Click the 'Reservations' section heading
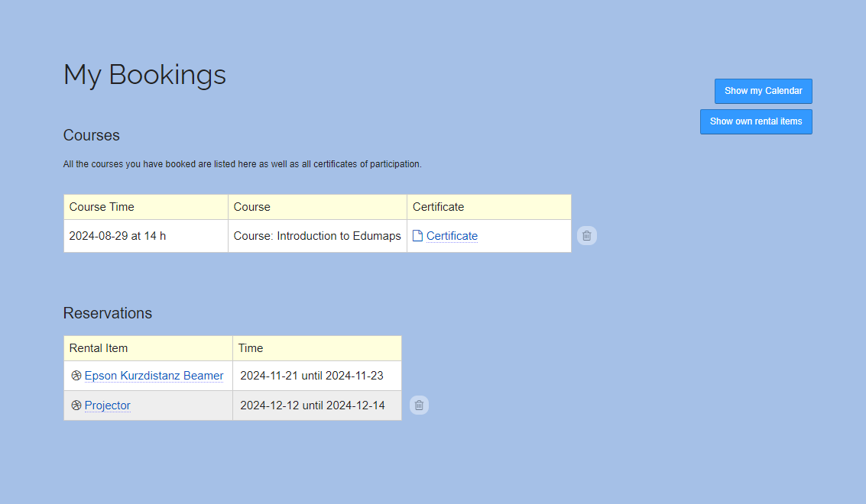The image size is (866, 504). click(108, 313)
